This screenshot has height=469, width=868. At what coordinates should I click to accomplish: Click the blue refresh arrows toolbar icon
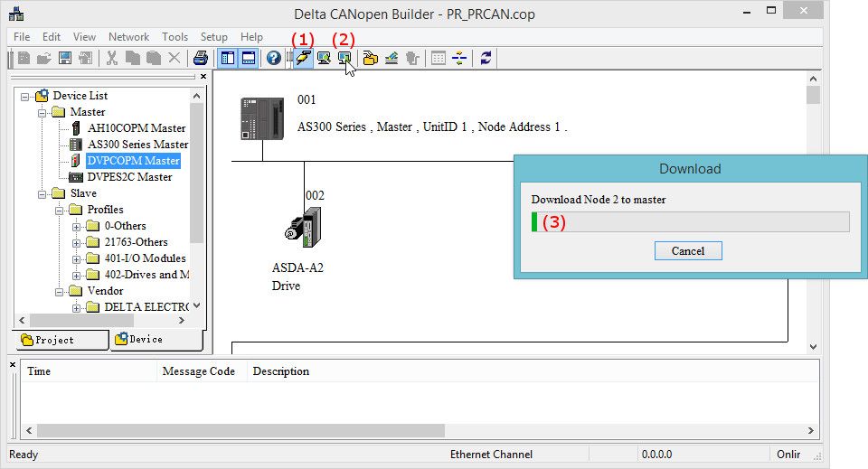pos(486,58)
